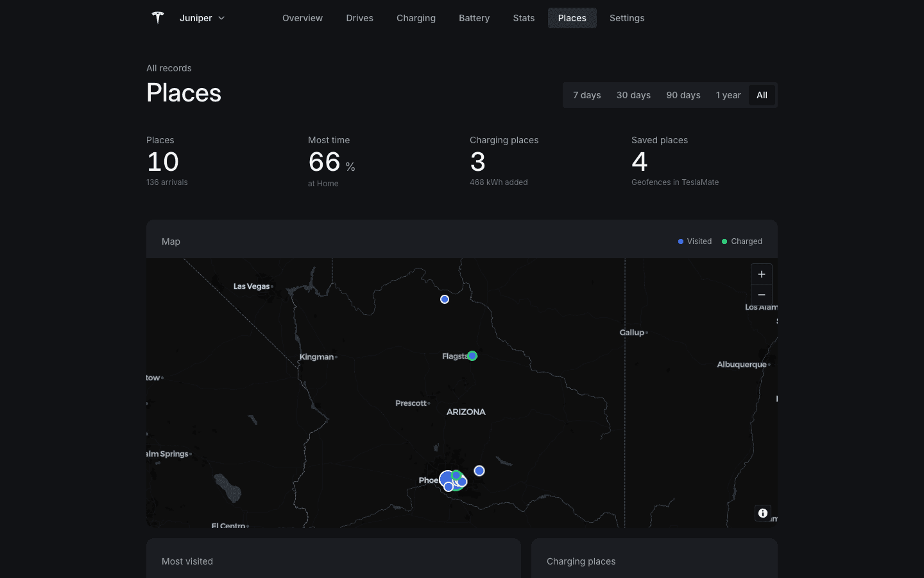Viewport: 924px width, 578px height.
Task: Click the Gallup map label
Action: (632, 333)
